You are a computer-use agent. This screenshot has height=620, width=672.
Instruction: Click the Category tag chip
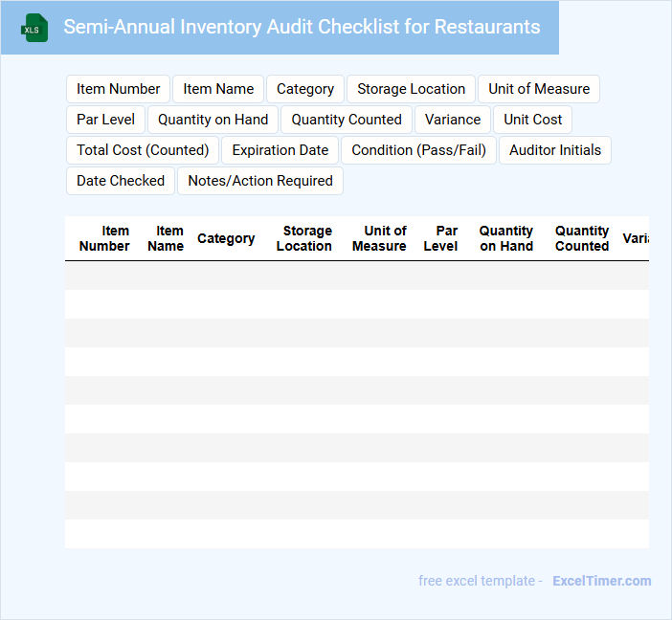(x=305, y=89)
